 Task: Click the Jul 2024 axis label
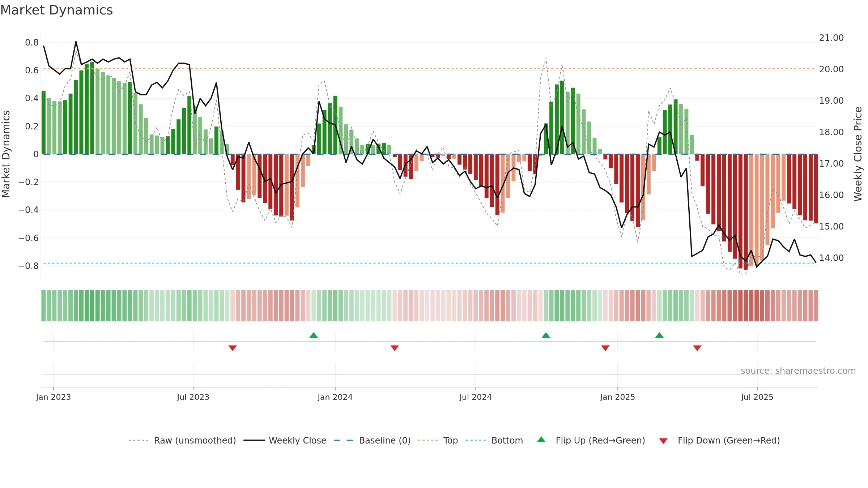click(x=476, y=397)
